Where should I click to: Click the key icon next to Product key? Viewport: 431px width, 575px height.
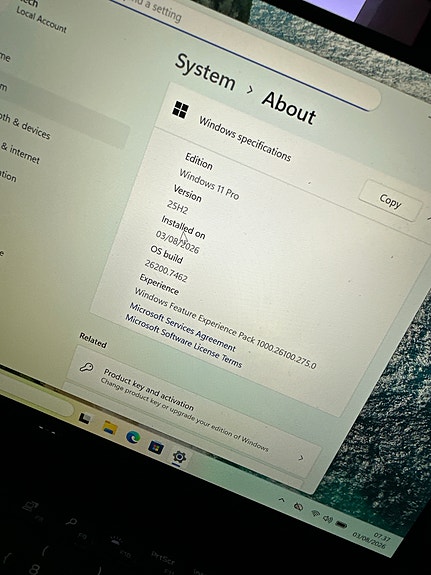tap(87, 367)
